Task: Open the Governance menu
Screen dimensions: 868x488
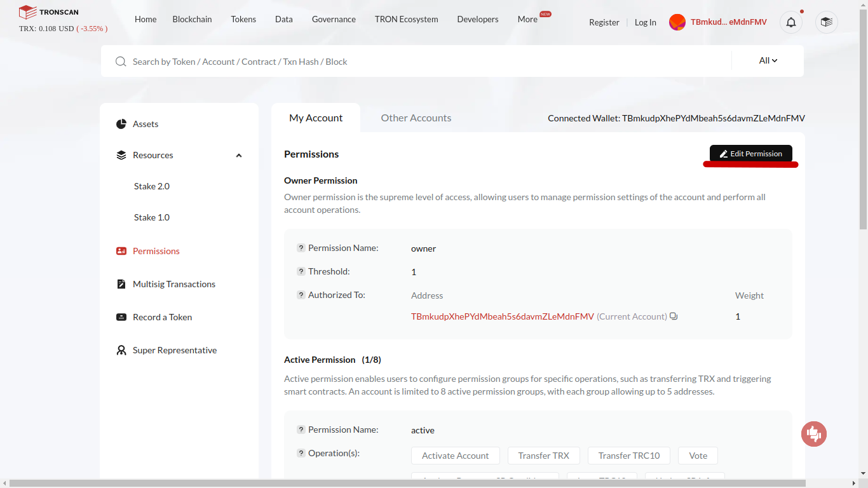Action: (x=334, y=19)
